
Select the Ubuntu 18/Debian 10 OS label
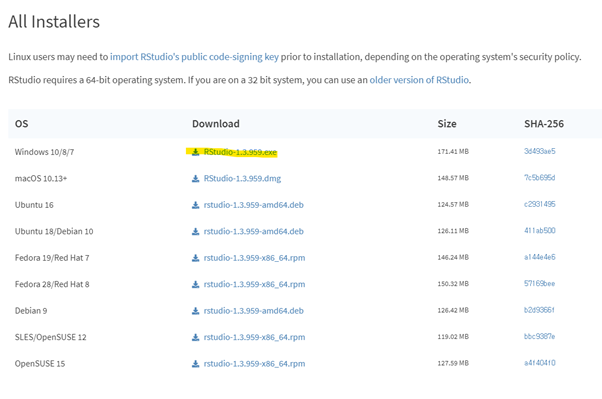click(x=54, y=232)
